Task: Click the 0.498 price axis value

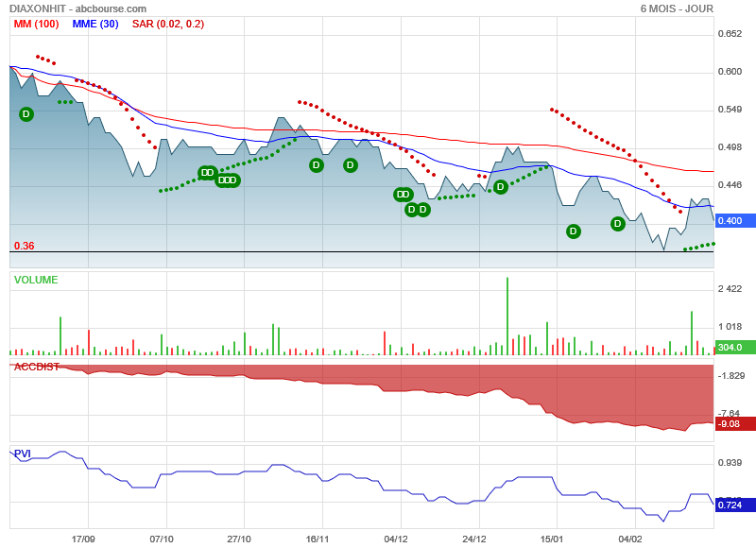Action: [730, 147]
